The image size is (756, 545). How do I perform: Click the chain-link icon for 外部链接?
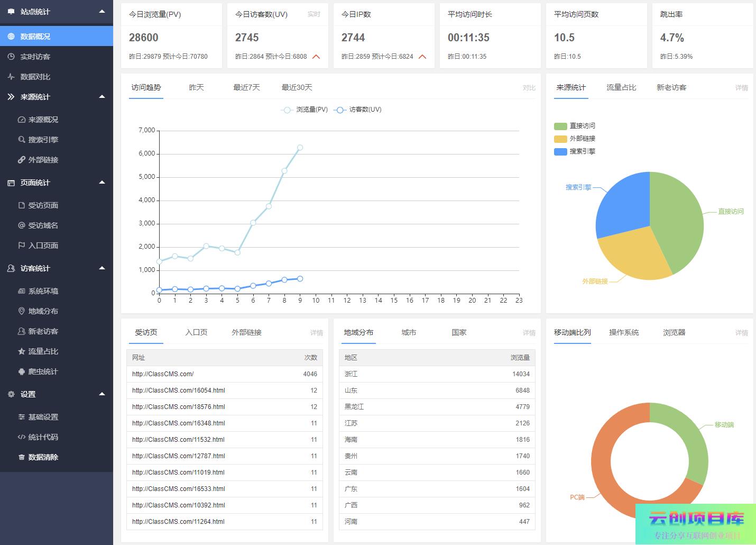coord(22,160)
